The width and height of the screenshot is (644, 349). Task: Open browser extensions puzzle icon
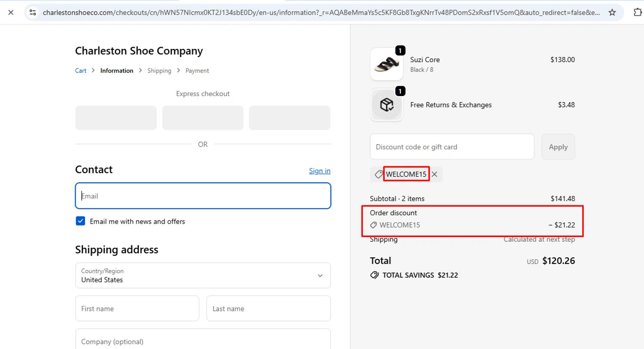(x=638, y=12)
